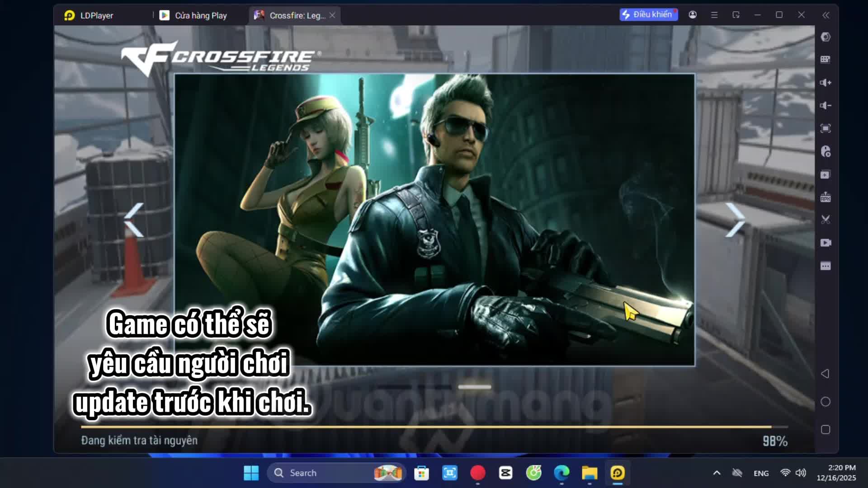Open the Windows Start menu
The image size is (868, 488).
click(x=251, y=473)
